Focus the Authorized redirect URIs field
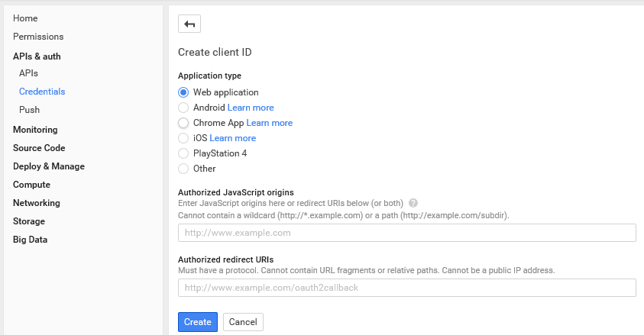644x335 pixels. pos(407,288)
